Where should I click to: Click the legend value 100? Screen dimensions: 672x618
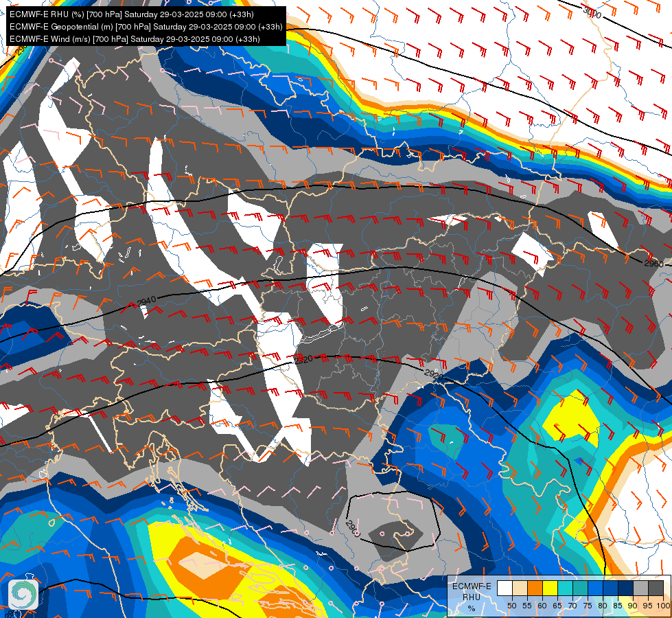pyautogui.click(x=664, y=606)
